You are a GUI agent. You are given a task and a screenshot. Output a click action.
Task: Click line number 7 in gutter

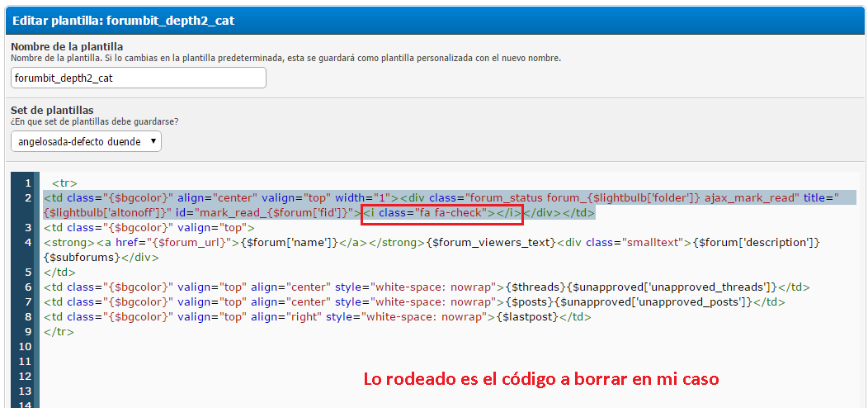point(28,302)
